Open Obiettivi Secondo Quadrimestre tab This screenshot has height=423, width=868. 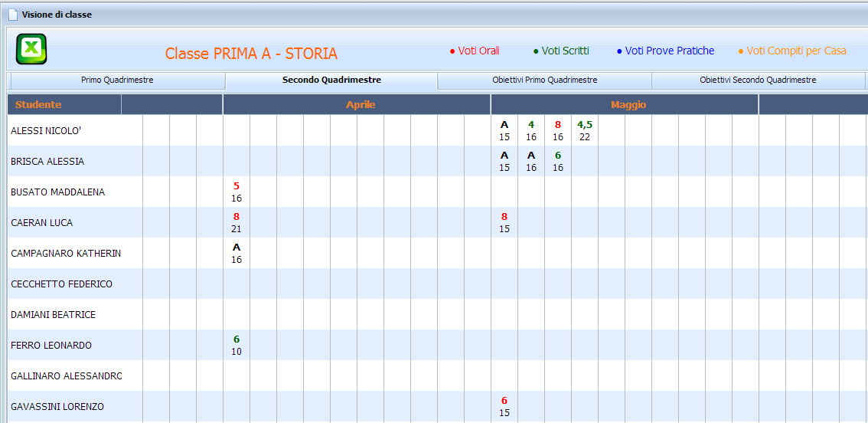[x=757, y=80]
